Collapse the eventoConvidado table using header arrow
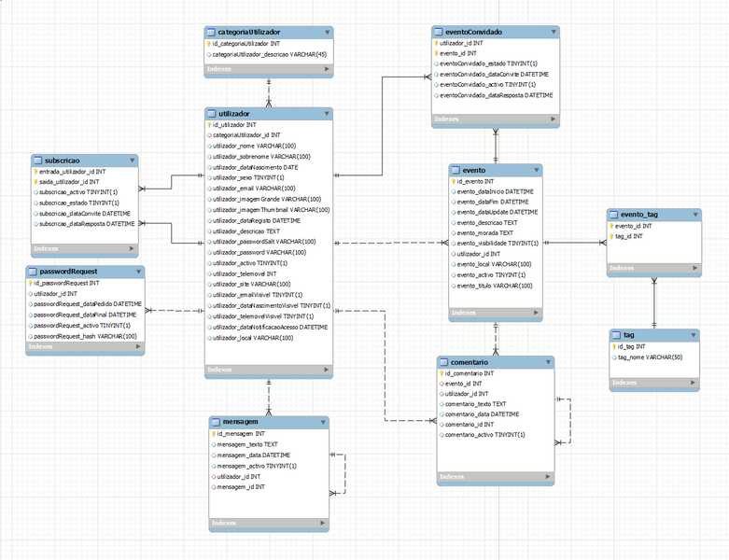This screenshot has height=560, width=729. click(554, 32)
